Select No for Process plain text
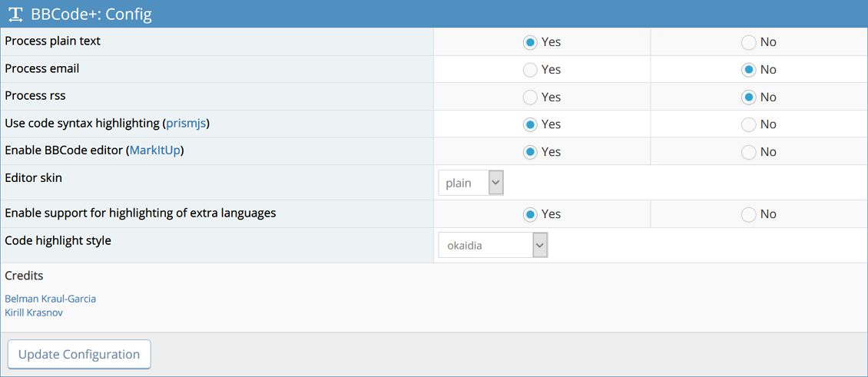Image resolution: width=868 pixels, height=377 pixels. [x=748, y=42]
